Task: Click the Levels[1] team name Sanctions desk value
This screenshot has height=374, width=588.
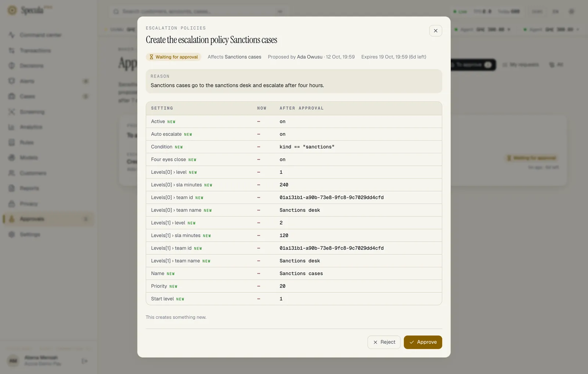Action: tap(300, 261)
